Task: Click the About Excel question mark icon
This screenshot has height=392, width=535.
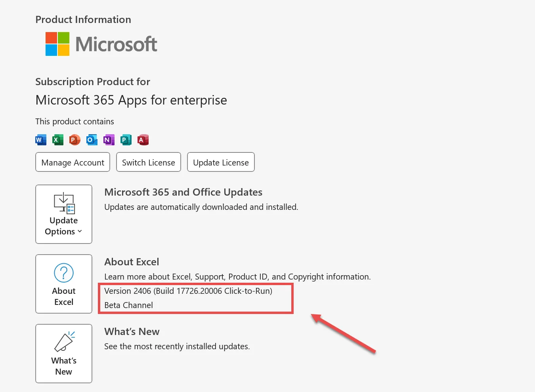Action: click(63, 273)
